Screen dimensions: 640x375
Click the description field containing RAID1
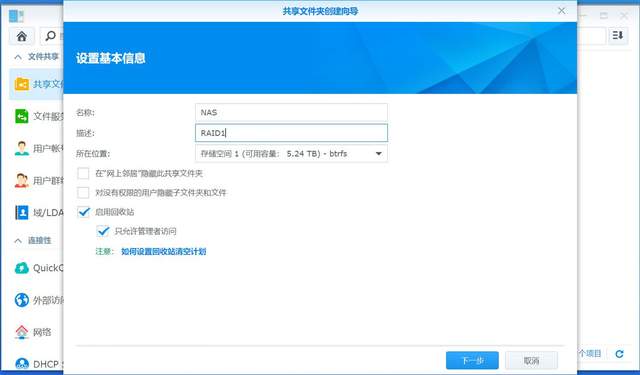tap(291, 133)
